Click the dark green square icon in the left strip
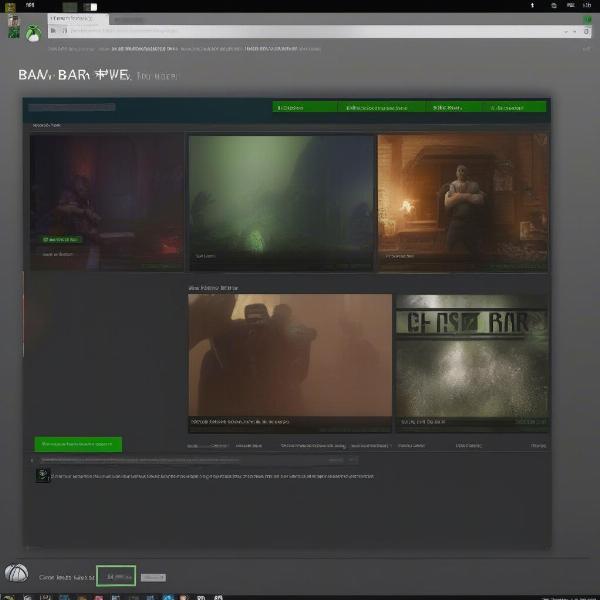The width and height of the screenshot is (600, 600). (x=14, y=33)
